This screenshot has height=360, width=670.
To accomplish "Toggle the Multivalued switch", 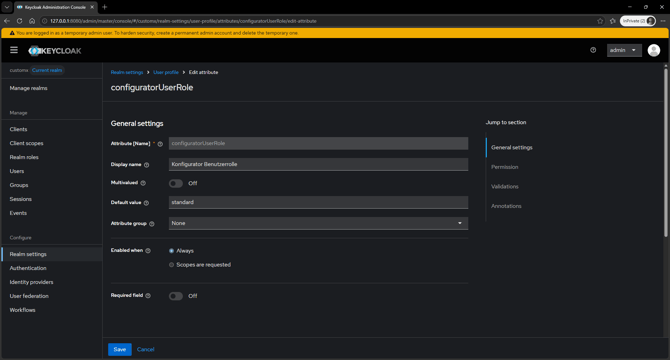I will (x=176, y=183).
